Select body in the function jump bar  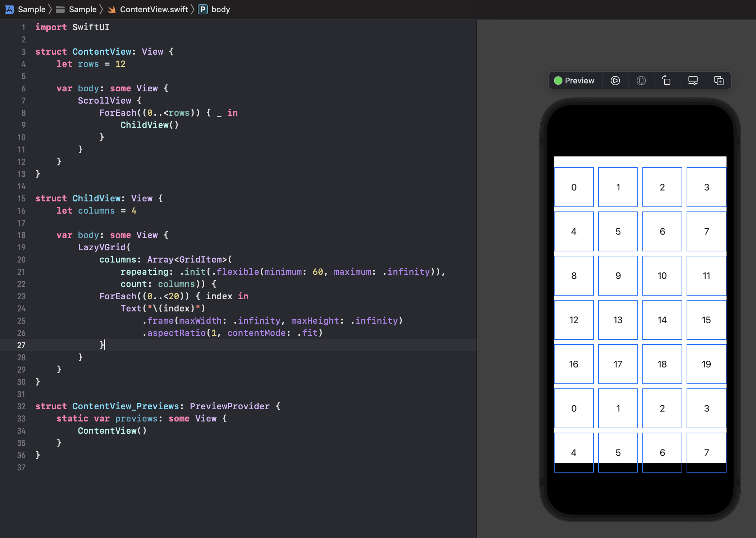coord(221,9)
